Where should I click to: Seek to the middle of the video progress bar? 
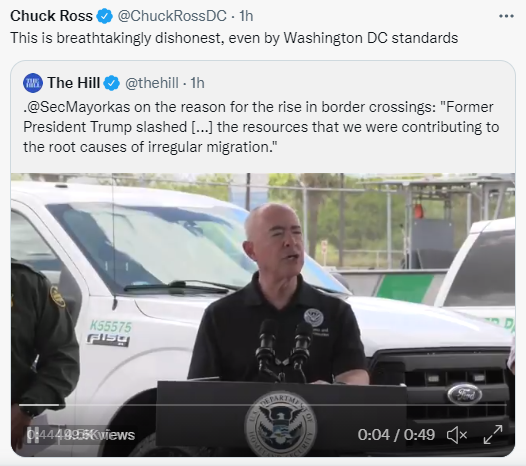[262, 405]
